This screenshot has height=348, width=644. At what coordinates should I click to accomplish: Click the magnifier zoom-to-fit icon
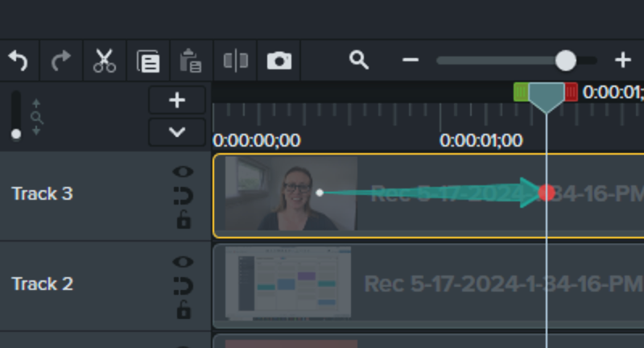point(359,60)
